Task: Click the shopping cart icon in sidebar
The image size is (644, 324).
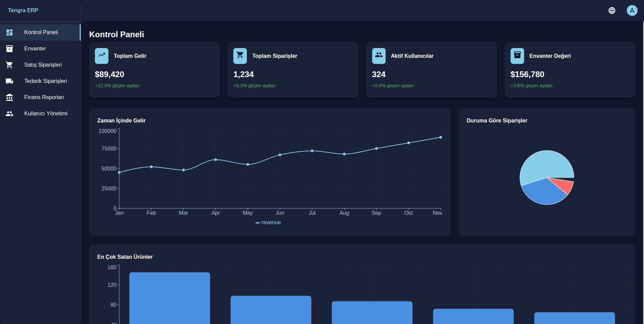Action: (9, 65)
